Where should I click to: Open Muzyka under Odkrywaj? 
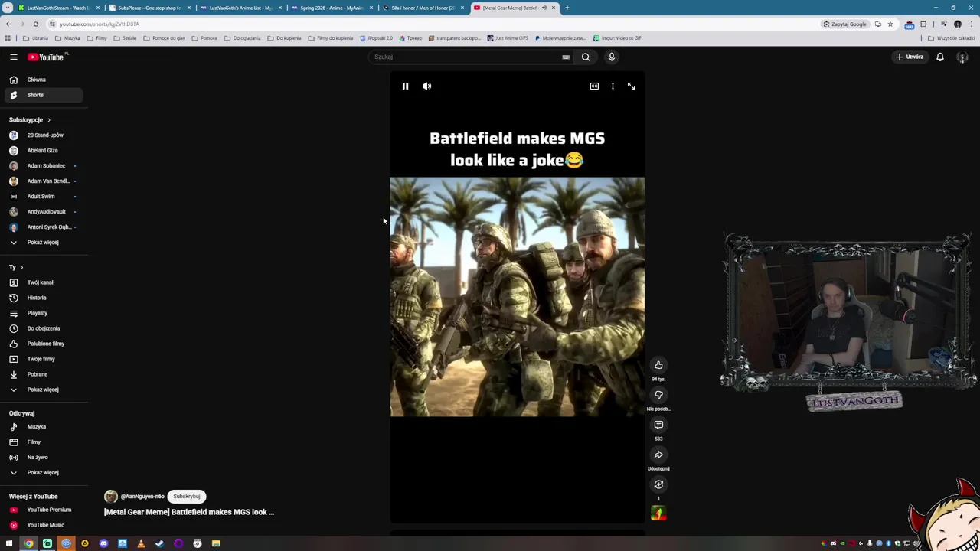tap(43, 427)
